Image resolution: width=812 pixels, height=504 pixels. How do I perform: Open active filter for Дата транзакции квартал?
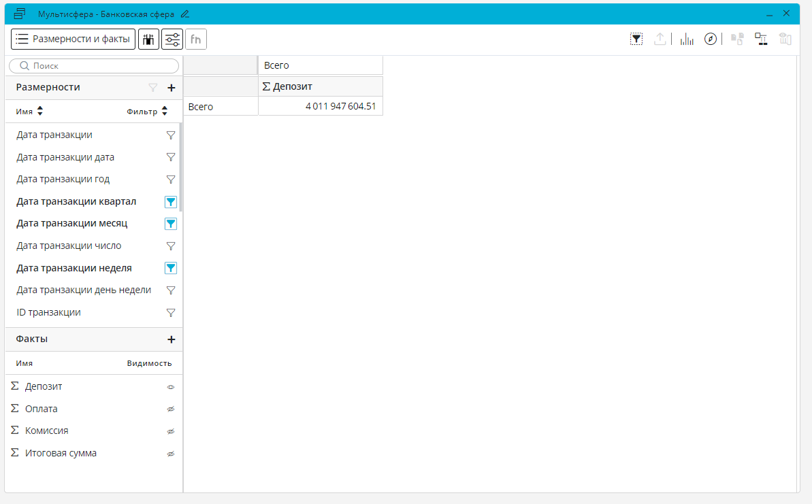171,202
